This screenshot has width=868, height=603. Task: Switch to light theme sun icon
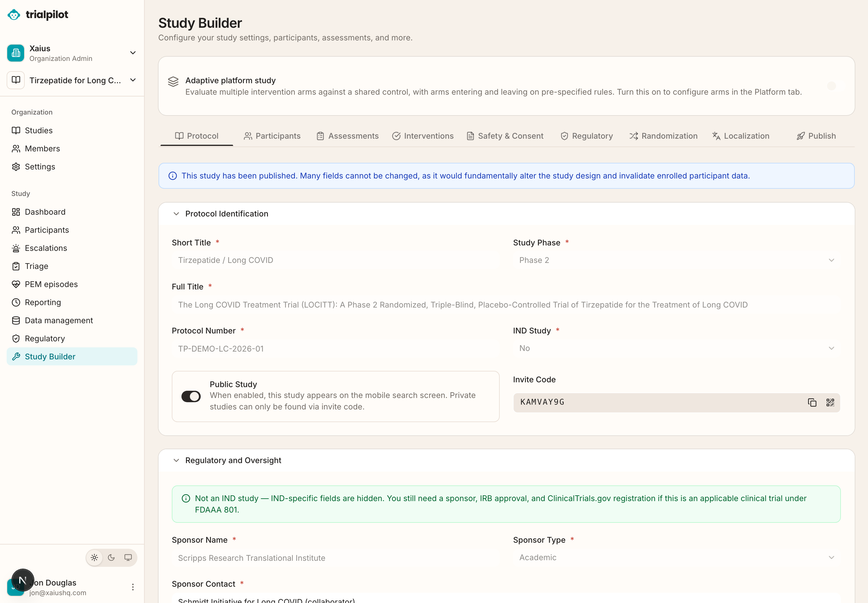pos(94,557)
